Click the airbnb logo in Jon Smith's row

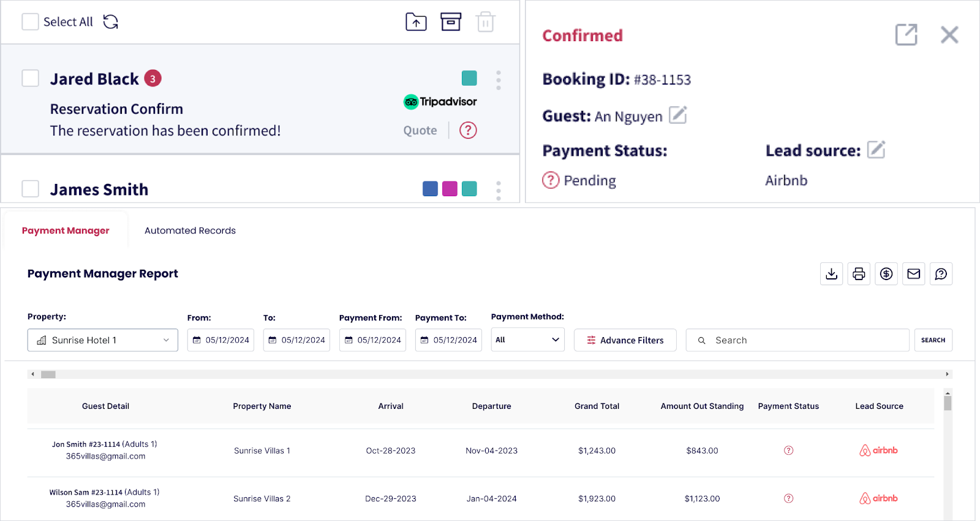click(878, 451)
